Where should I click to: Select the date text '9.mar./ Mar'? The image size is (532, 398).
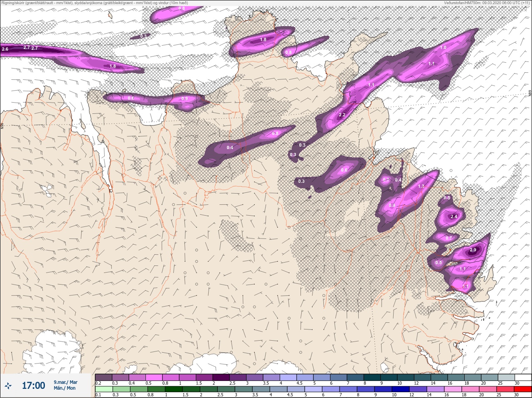(65, 382)
